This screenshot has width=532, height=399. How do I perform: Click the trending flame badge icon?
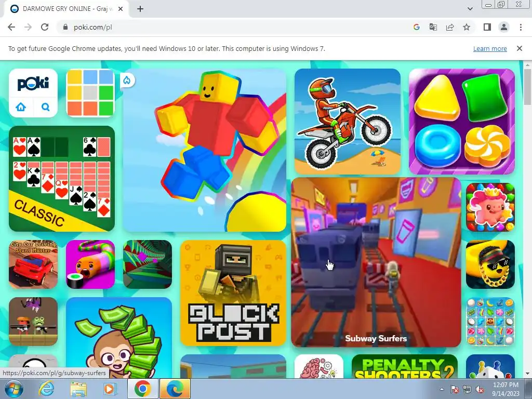tap(127, 80)
